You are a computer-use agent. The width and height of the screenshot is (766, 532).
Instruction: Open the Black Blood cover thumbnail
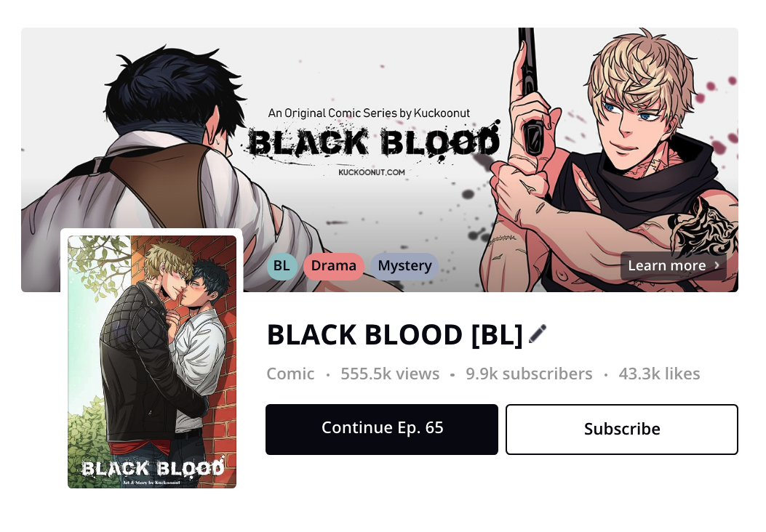point(152,362)
